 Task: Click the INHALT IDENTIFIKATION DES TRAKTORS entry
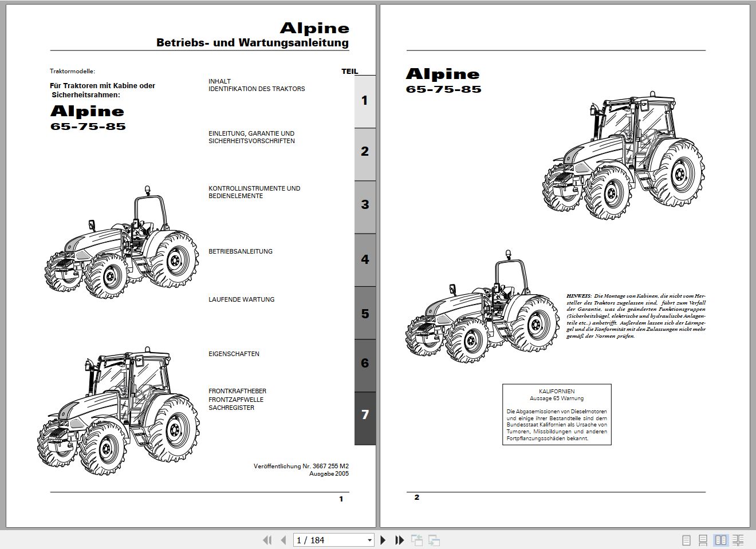(257, 85)
